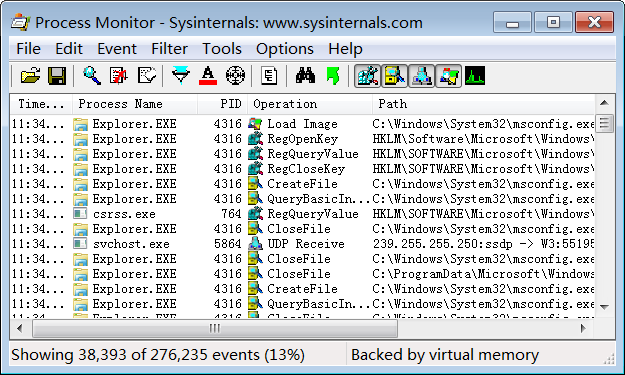Toggle Show Profiling Events graph icon
This screenshot has height=375, width=625.
click(475, 75)
